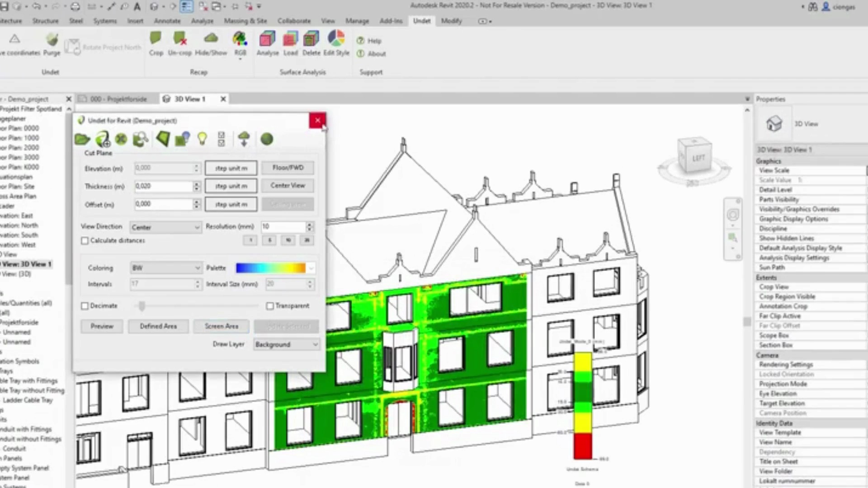Click the Edit Style pie chart icon
Screen dimensions: 868x488
tap(336, 40)
